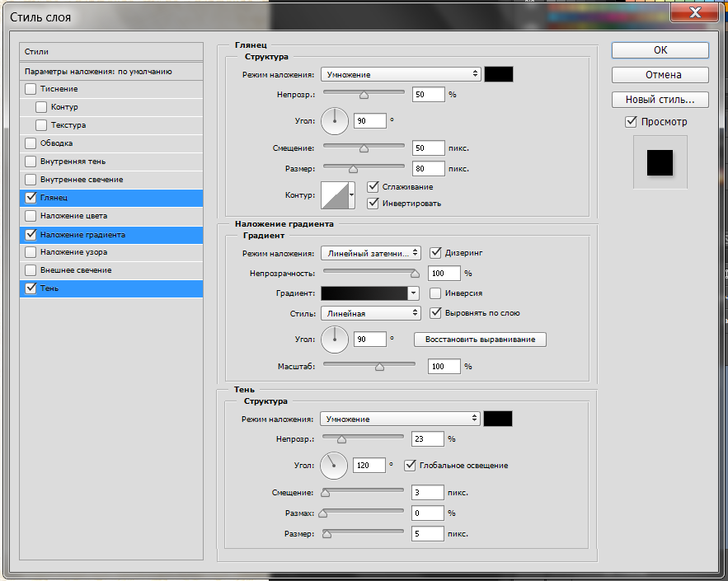
Task: Click the gradient overlay angle dial
Action: click(335, 339)
